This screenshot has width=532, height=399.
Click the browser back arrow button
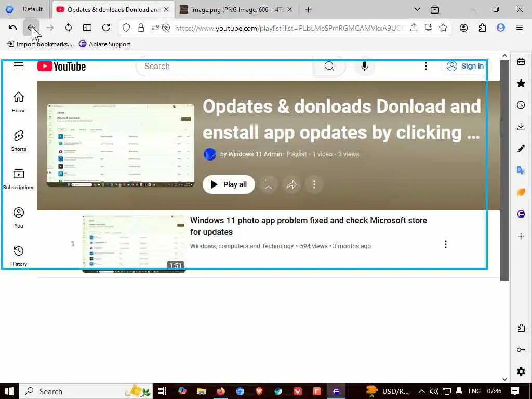[x=31, y=28]
